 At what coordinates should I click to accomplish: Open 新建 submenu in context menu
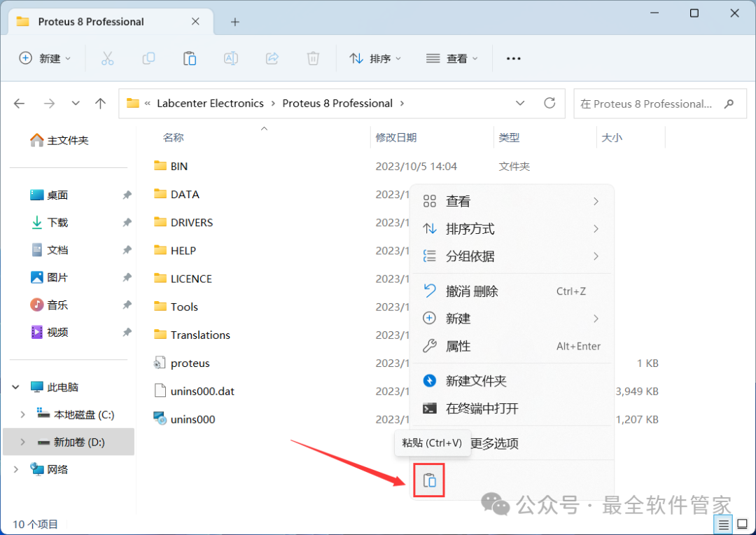[512, 319]
